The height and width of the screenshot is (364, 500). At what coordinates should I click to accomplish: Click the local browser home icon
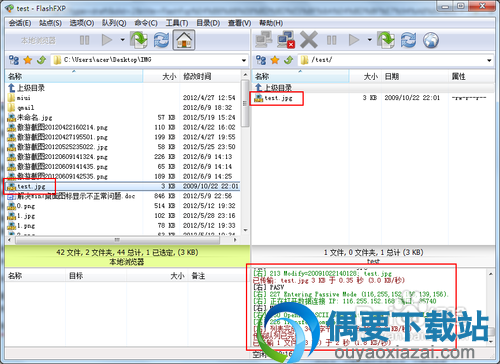click(184, 40)
